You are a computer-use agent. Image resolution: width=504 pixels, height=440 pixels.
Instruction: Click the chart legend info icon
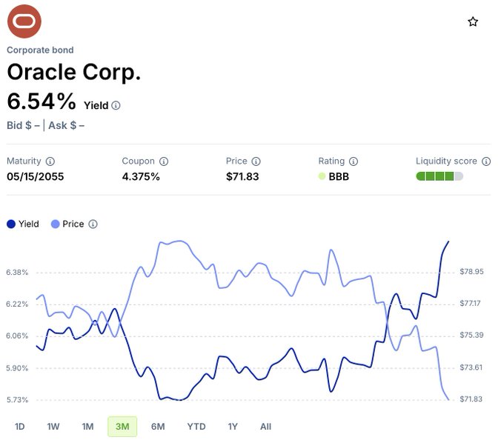coord(93,224)
